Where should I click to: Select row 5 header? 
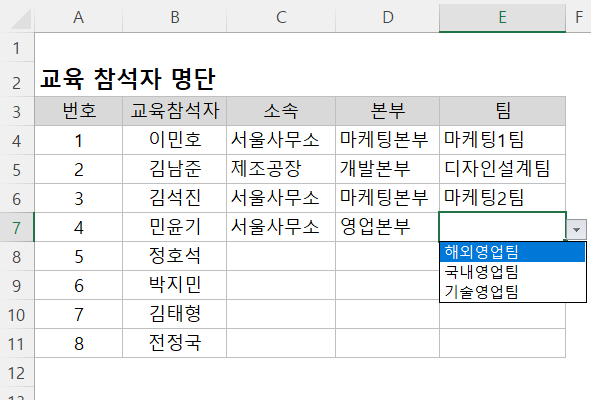(x=17, y=170)
